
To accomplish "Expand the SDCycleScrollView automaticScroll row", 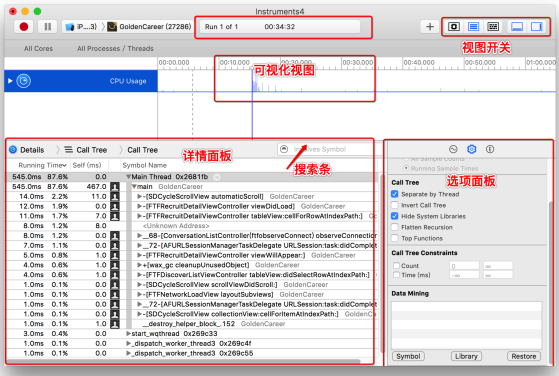I will coord(140,196).
